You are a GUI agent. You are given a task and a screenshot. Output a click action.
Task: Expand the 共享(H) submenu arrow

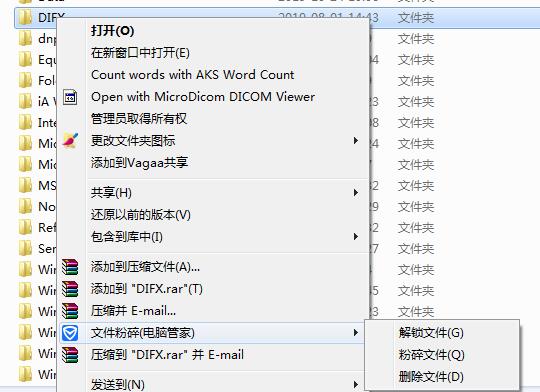[356, 193]
